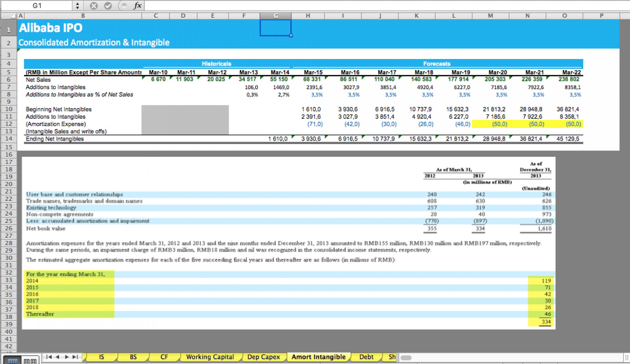Switch to Working Capital sheet tab

coord(210,357)
